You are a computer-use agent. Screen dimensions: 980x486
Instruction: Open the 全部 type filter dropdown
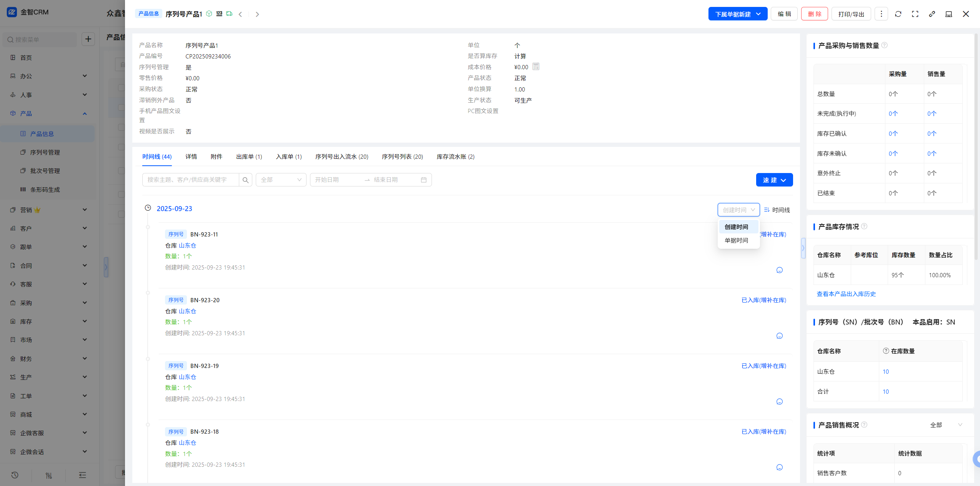[281, 180]
